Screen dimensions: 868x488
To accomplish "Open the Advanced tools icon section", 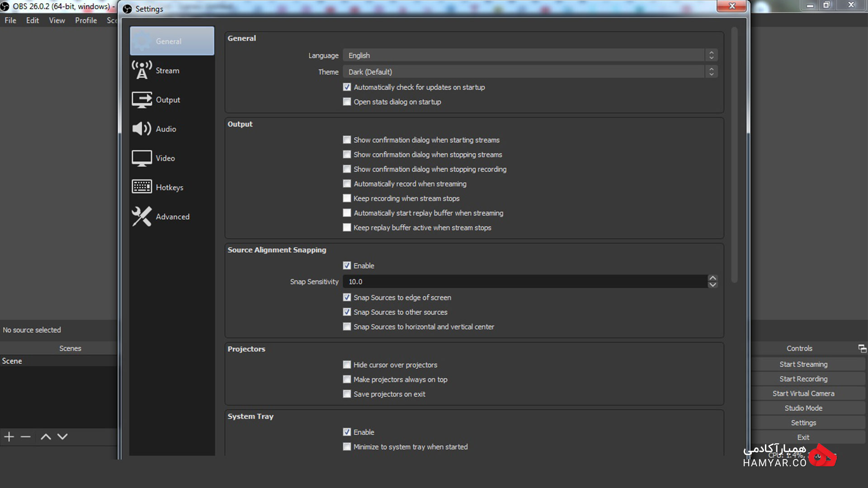I will 142,216.
